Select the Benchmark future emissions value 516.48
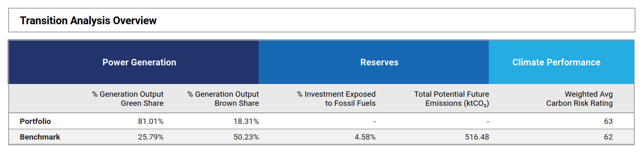The width and height of the screenshot is (644, 154). click(477, 137)
